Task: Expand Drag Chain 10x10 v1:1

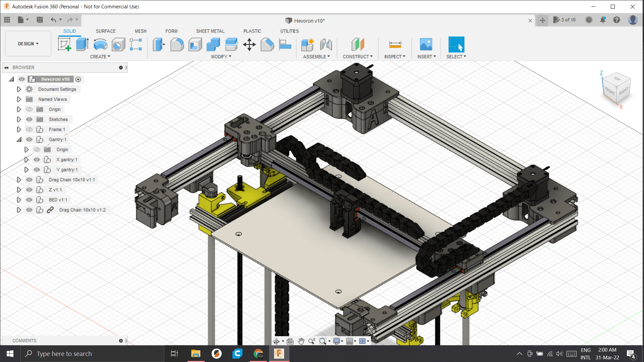Action: [19, 180]
